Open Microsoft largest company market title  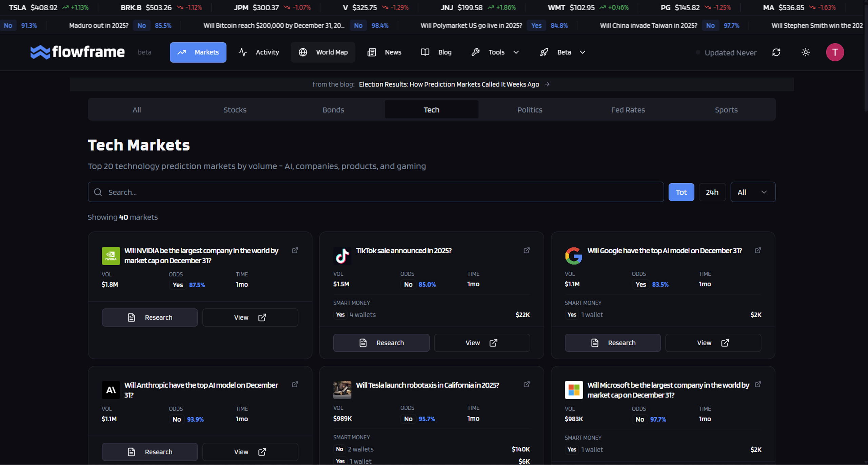pyautogui.click(x=668, y=390)
